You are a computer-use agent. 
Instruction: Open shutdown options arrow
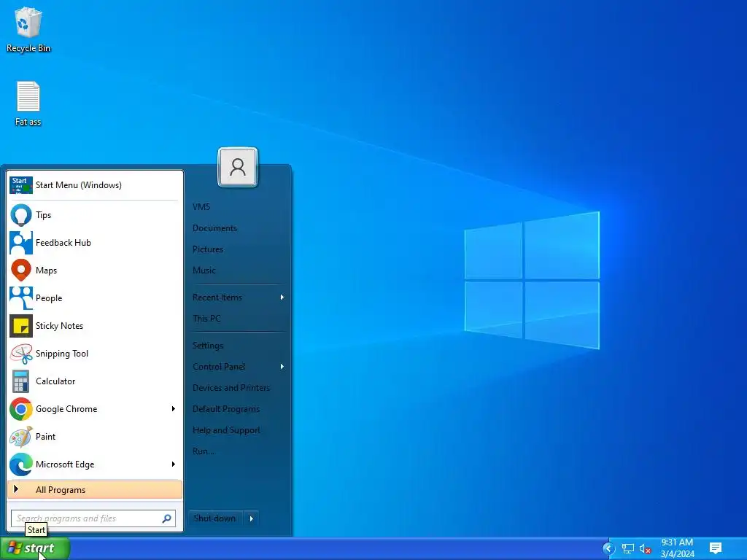tap(252, 518)
